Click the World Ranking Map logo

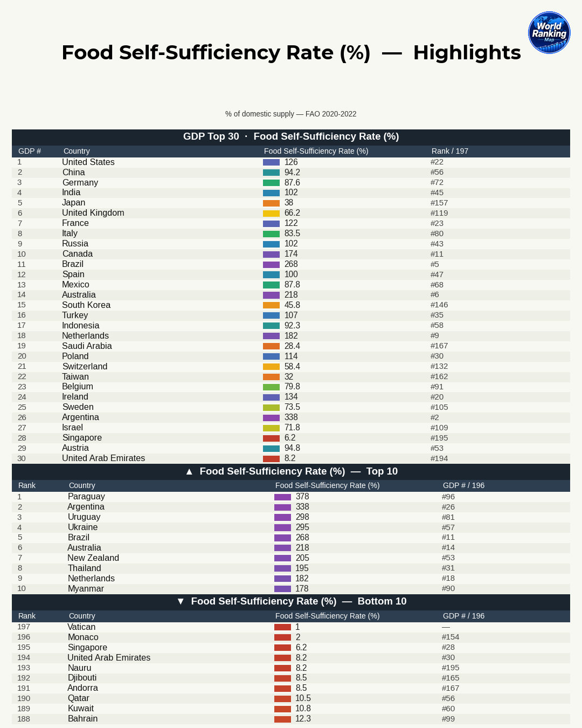(549, 32)
